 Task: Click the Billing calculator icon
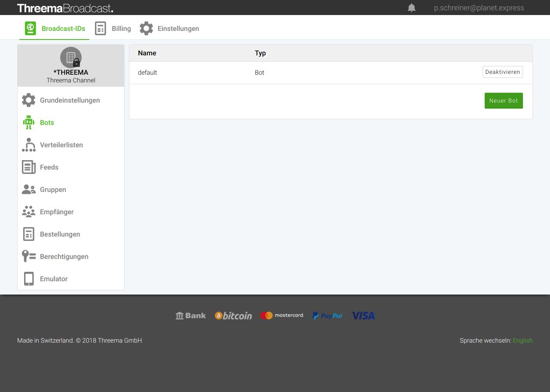(x=101, y=28)
